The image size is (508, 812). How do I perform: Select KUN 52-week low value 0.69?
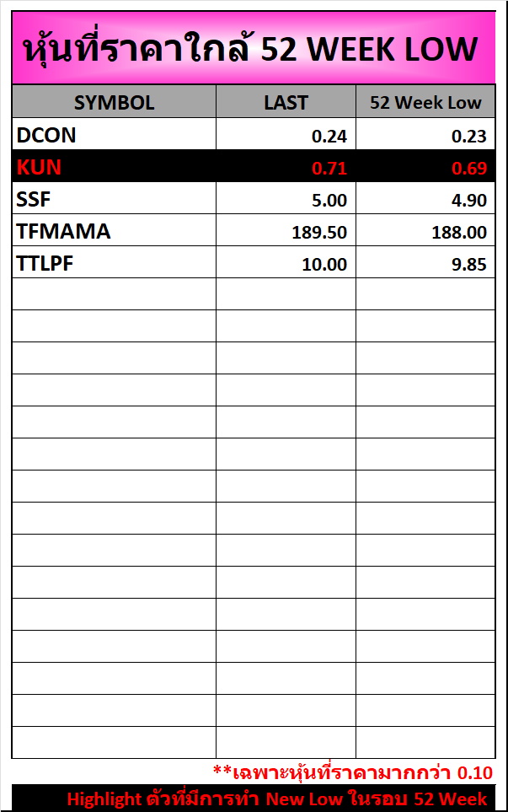[469, 168]
